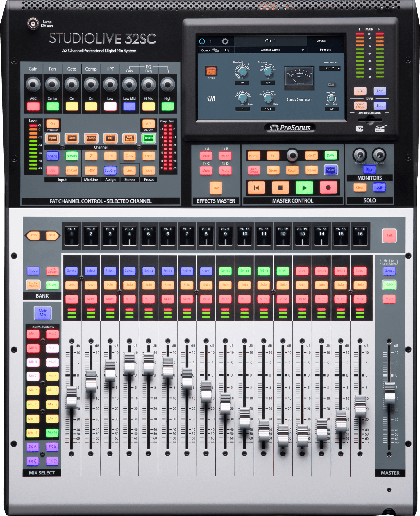
Task: Mute channel 1
Action: pos(72,299)
